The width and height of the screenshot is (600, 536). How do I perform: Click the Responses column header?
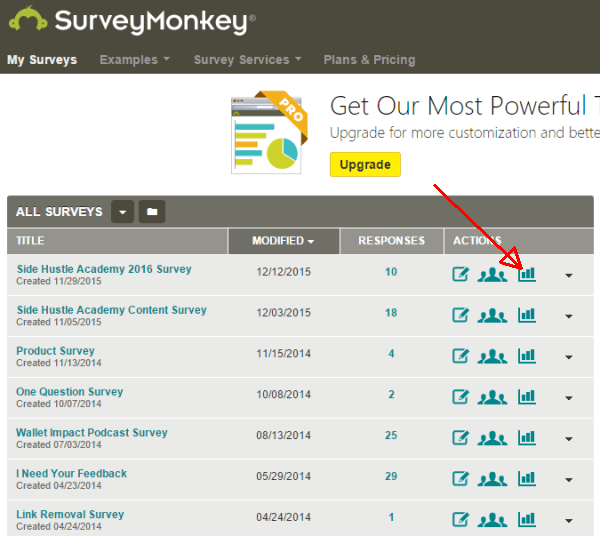pos(391,241)
